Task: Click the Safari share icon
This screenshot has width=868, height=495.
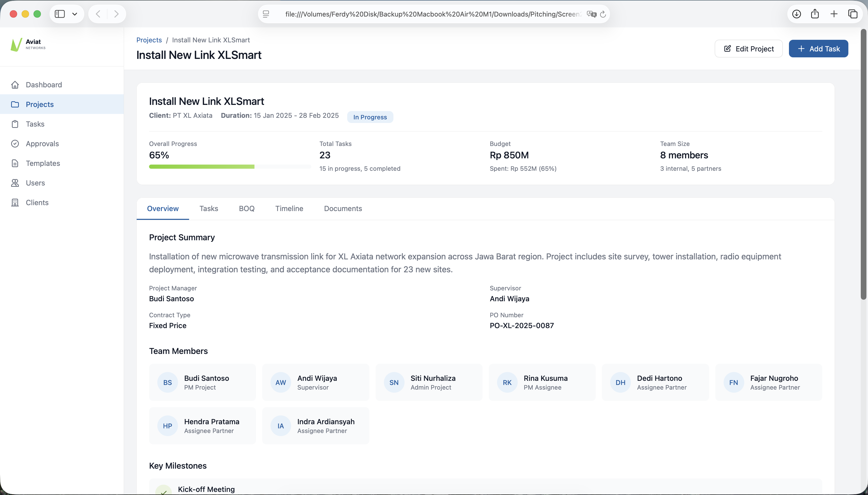Action: (815, 14)
